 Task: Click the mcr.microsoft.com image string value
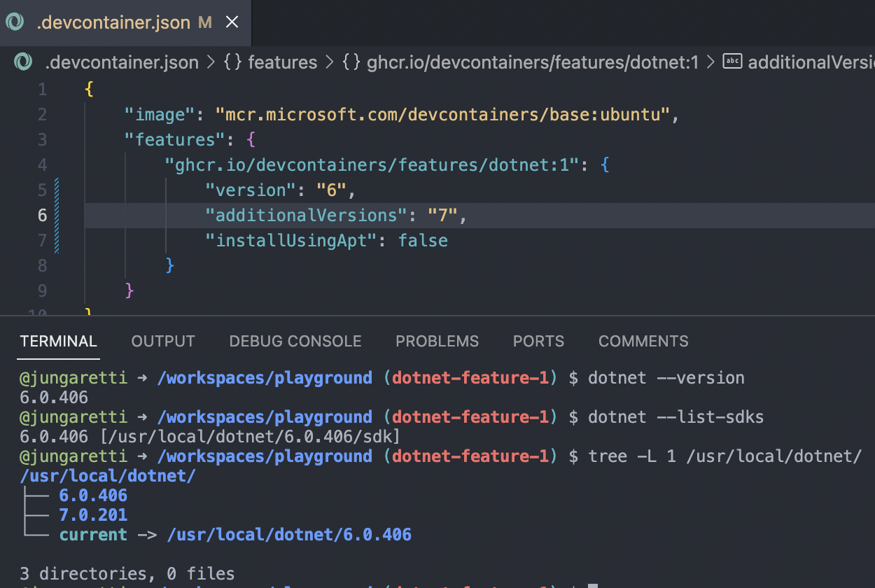click(x=442, y=114)
